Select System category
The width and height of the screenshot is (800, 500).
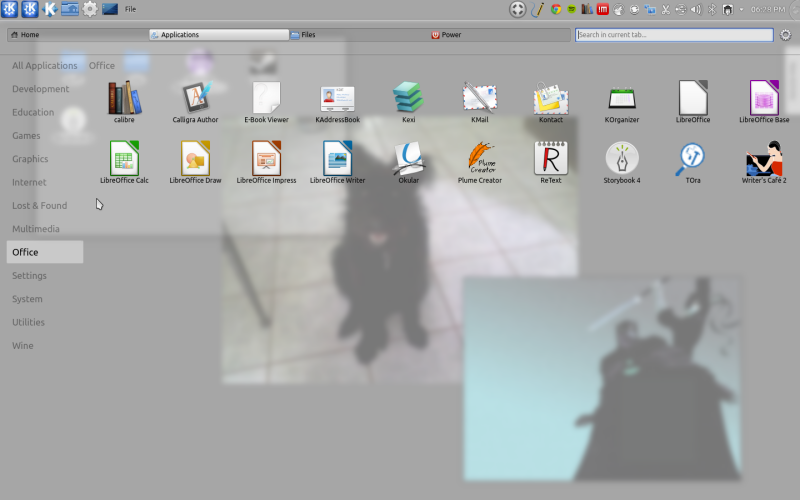(x=45, y=299)
